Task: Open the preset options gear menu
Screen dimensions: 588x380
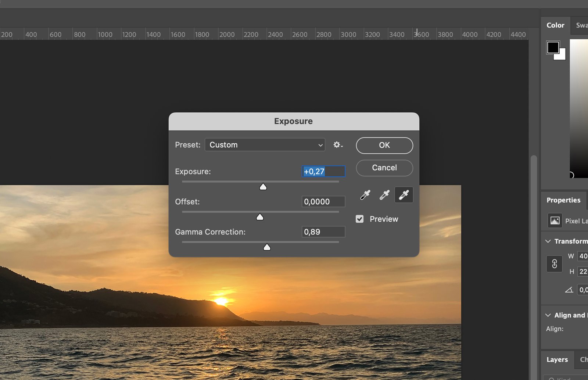Action: pos(338,145)
